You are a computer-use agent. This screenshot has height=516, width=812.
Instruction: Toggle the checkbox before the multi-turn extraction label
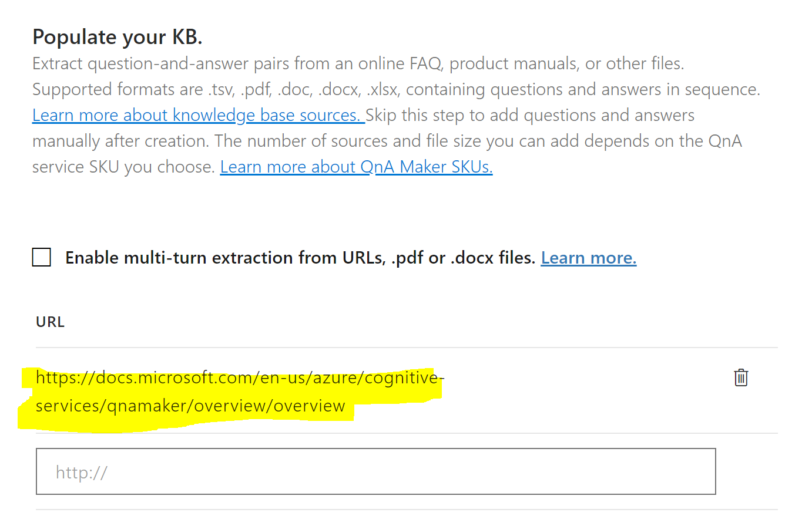click(x=41, y=257)
